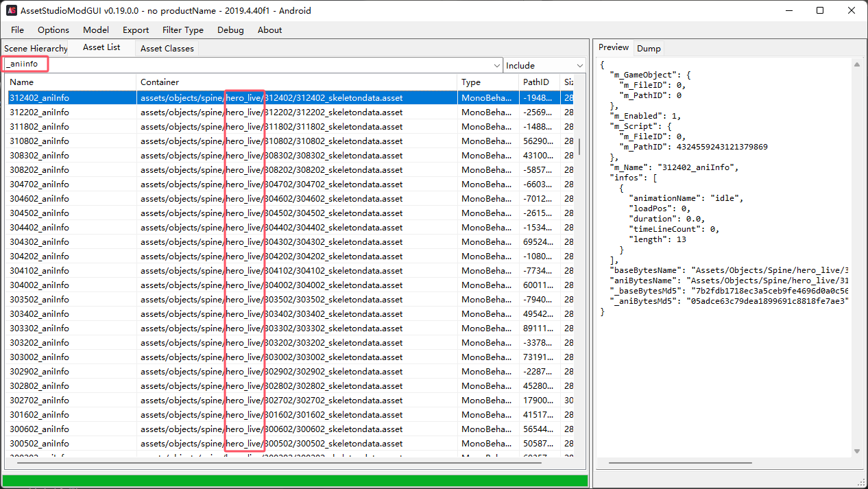
Task: Select the 304702_aniInfo asset row
Action: pos(290,184)
